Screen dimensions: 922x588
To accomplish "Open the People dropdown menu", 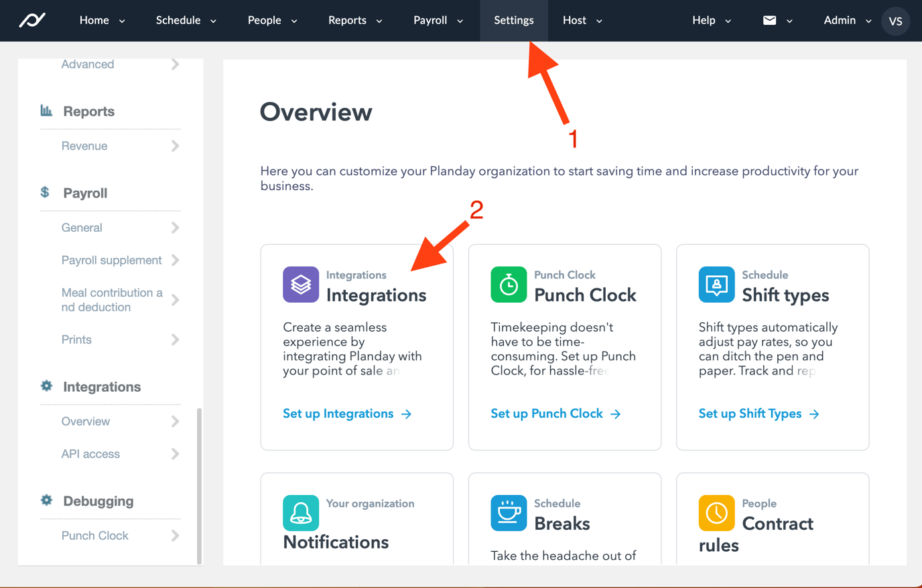I will tap(271, 20).
